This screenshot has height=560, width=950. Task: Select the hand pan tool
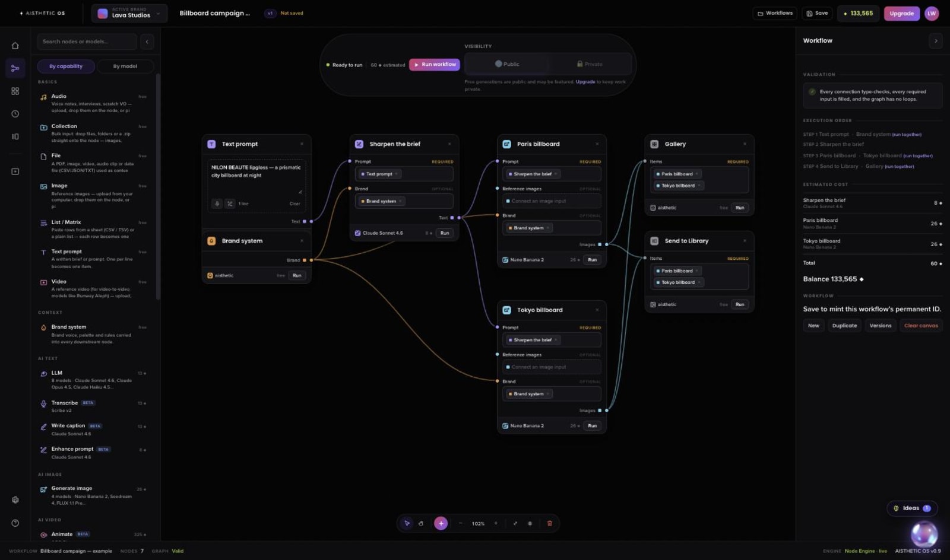coord(421,523)
